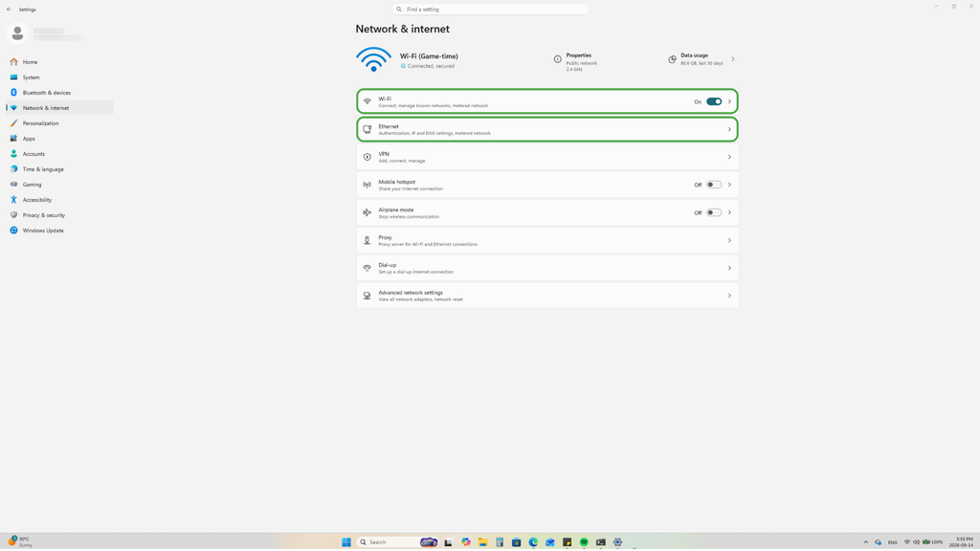Screen dimensions: 980x551
Task: Click the Data usage pie chart icon
Action: click(672, 59)
